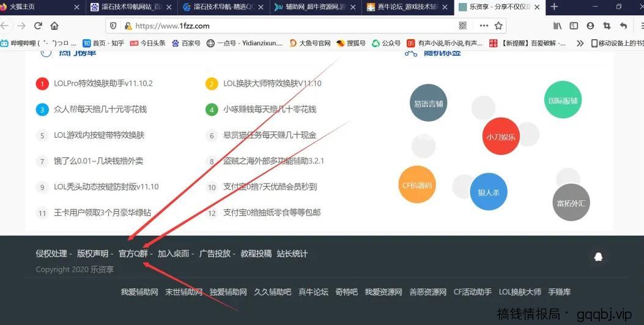The height and width of the screenshot is (325, 644).
Task: Open 饿了么0.01~几块钱撸外卖 entry
Action: click(x=98, y=161)
